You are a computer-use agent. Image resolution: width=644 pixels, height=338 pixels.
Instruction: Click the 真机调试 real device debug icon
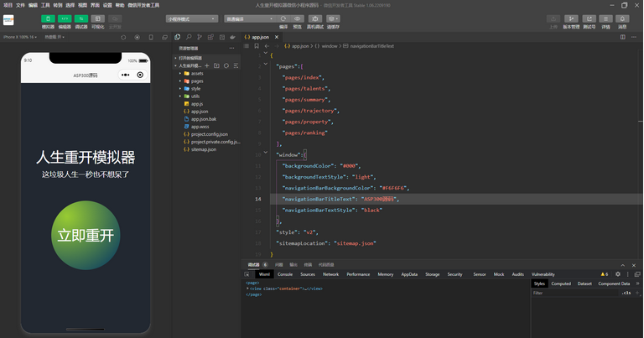tap(314, 18)
